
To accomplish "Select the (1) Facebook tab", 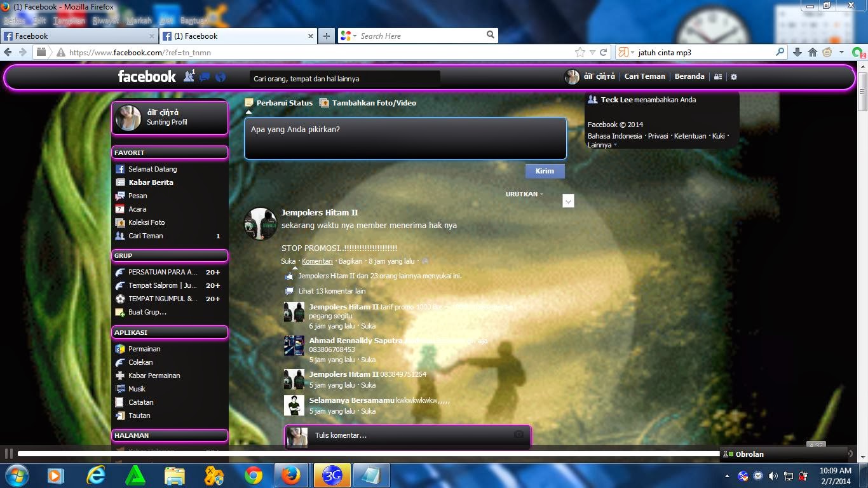I will click(x=238, y=36).
